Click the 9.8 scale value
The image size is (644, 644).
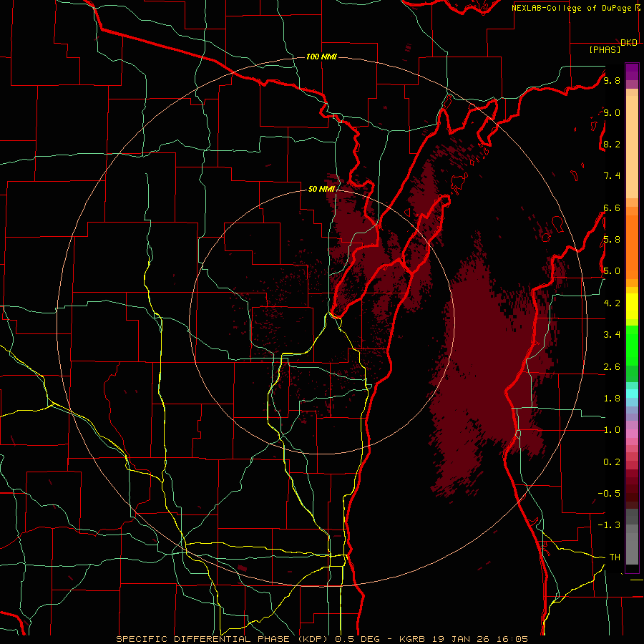[x=612, y=80]
